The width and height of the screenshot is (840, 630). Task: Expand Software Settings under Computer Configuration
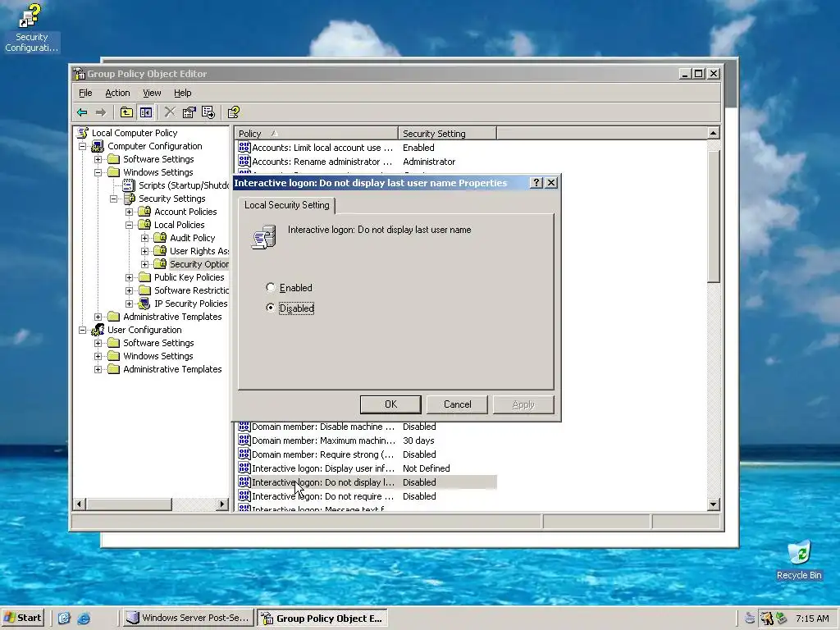(x=98, y=159)
